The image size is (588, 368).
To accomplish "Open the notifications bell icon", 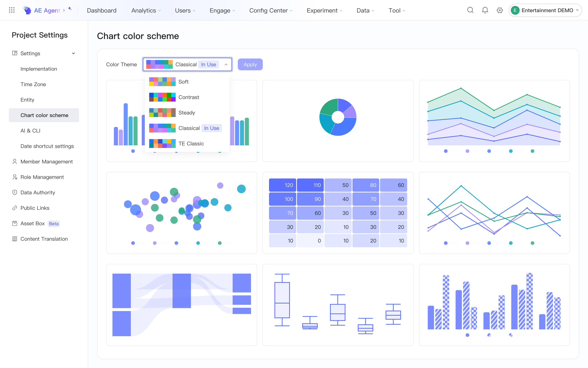I will (x=485, y=10).
